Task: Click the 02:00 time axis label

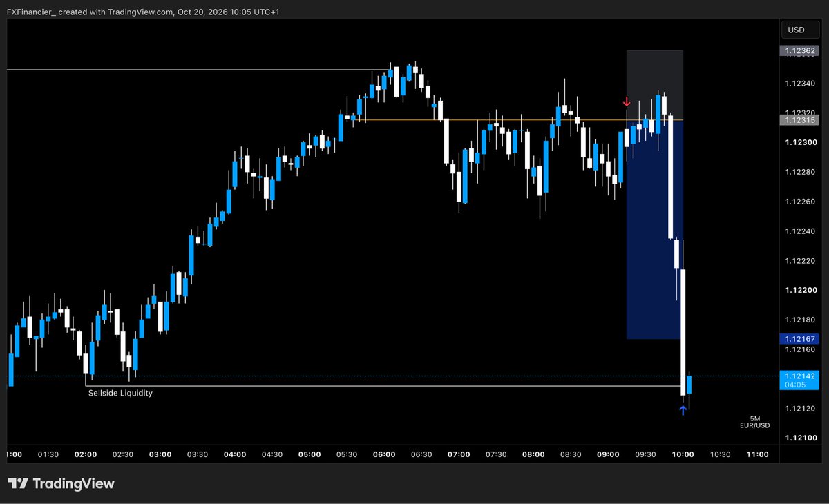Action: [x=86, y=454]
